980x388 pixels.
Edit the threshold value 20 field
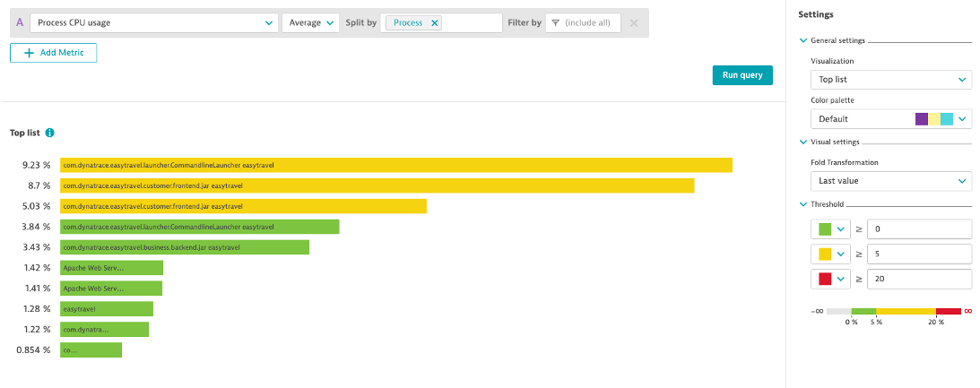[x=920, y=279]
